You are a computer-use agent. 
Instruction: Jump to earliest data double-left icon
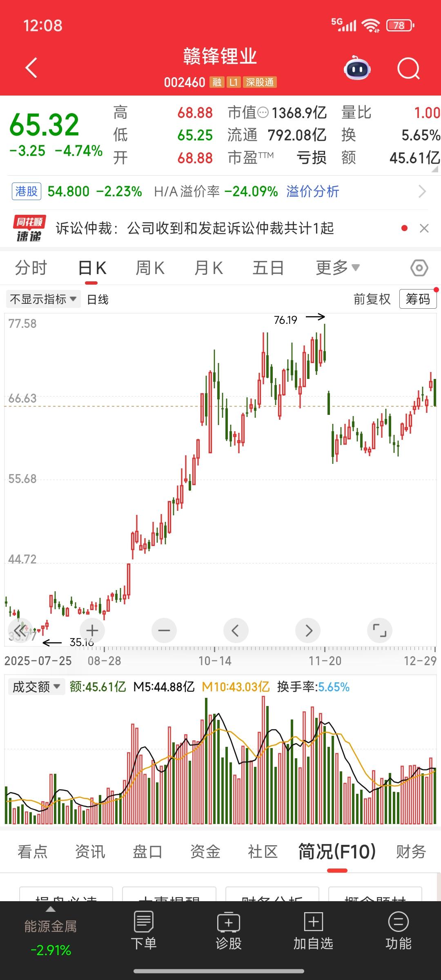click(20, 630)
